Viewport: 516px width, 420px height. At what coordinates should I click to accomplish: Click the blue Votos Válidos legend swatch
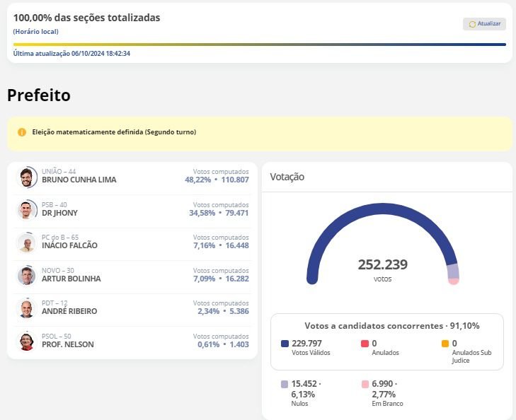click(285, 344)
